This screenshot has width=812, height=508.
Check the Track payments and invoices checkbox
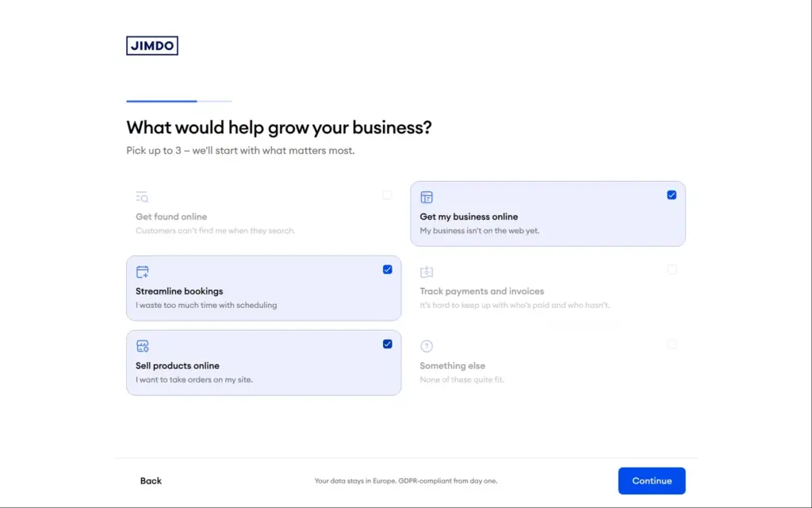click(672, 270)
